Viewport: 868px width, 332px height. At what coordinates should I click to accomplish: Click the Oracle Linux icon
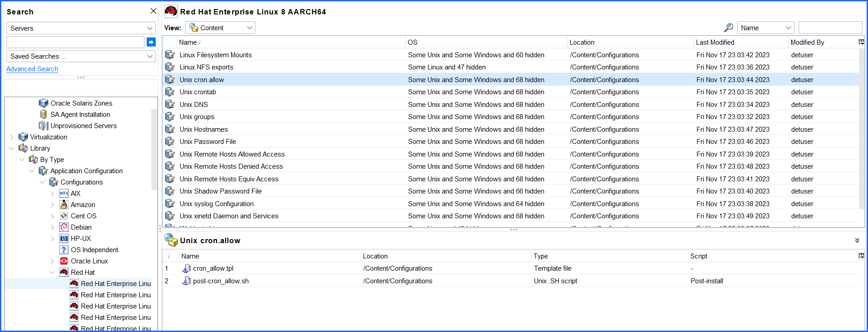(x=64, y=261)
